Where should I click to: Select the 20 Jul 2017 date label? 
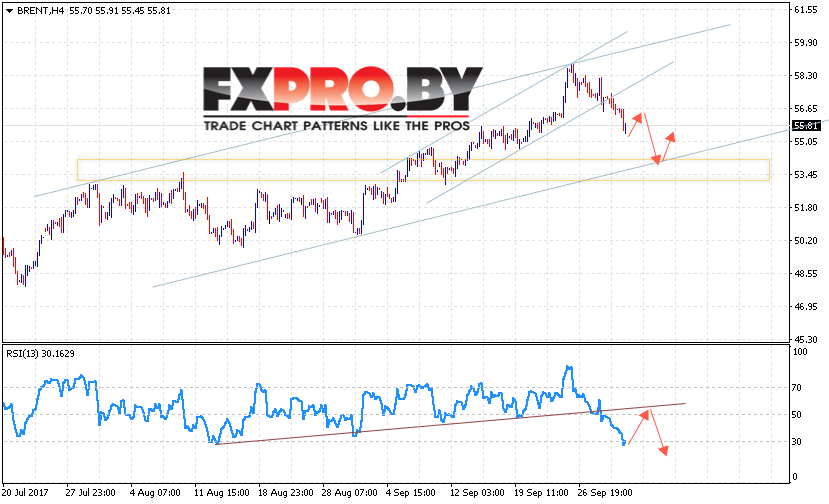tap(25, 493)
